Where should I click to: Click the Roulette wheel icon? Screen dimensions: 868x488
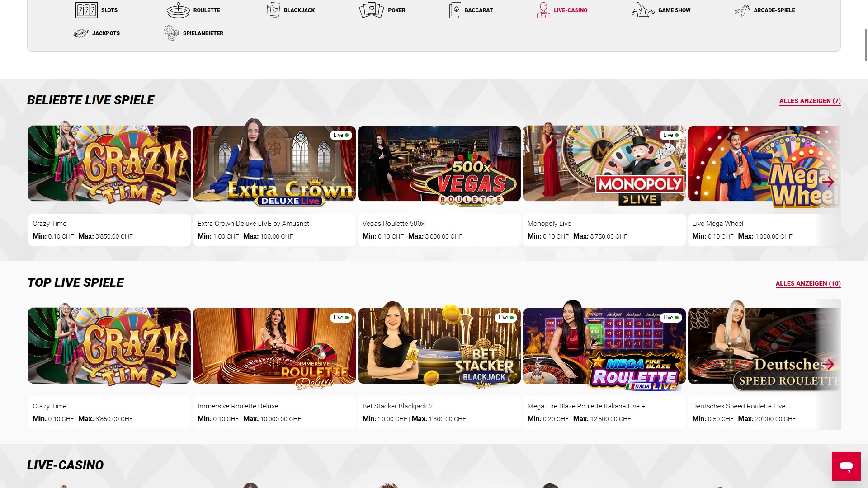coord(178,10)
